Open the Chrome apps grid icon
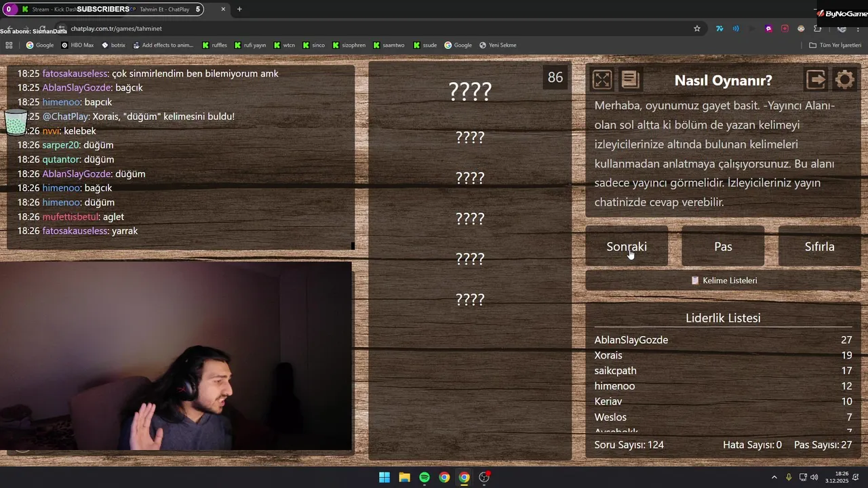This screenshot has height=488, width=868. [9, 45]
